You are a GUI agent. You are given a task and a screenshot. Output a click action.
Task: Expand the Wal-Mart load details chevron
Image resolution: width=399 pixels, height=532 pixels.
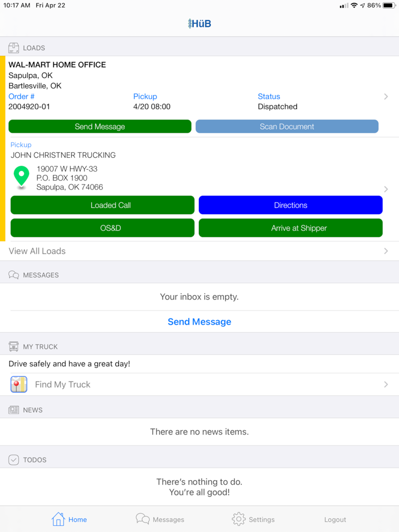click(x=386, y=97)
